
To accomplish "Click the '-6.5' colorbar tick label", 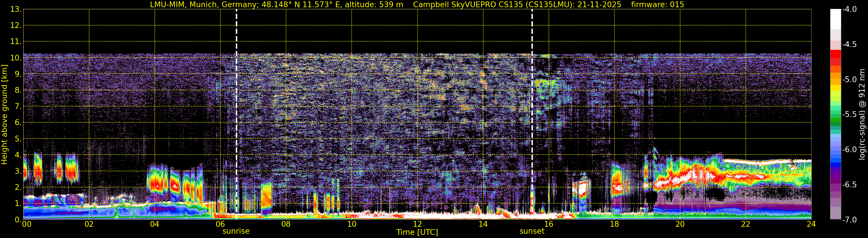I will [850, 185].
